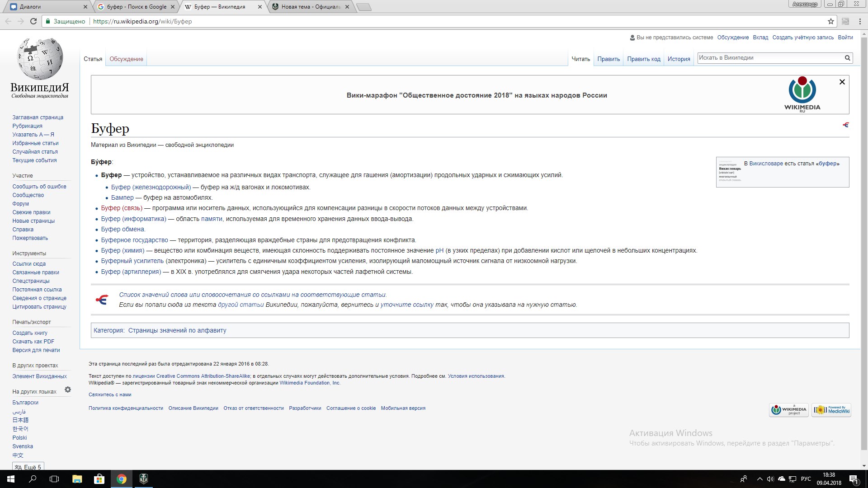Screen dimensions: 868x488
Task: Open Буферное государство link
Action: coord(134,240)
